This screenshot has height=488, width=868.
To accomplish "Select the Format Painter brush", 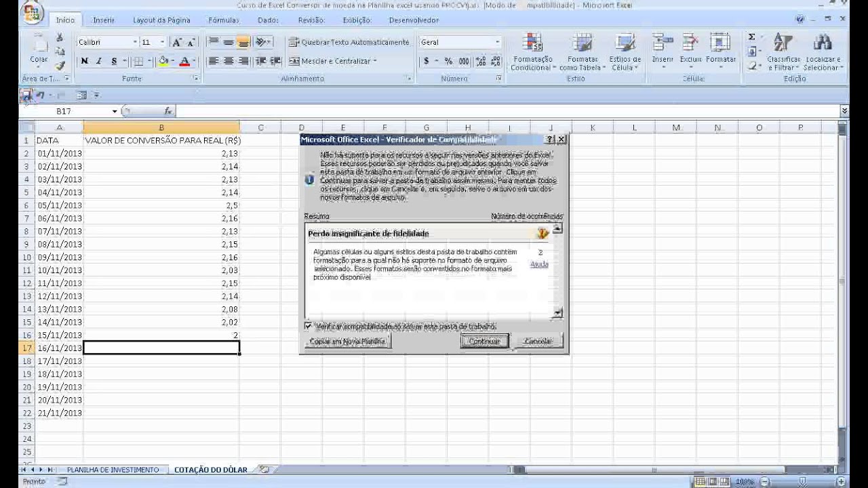I will (60, 66).
